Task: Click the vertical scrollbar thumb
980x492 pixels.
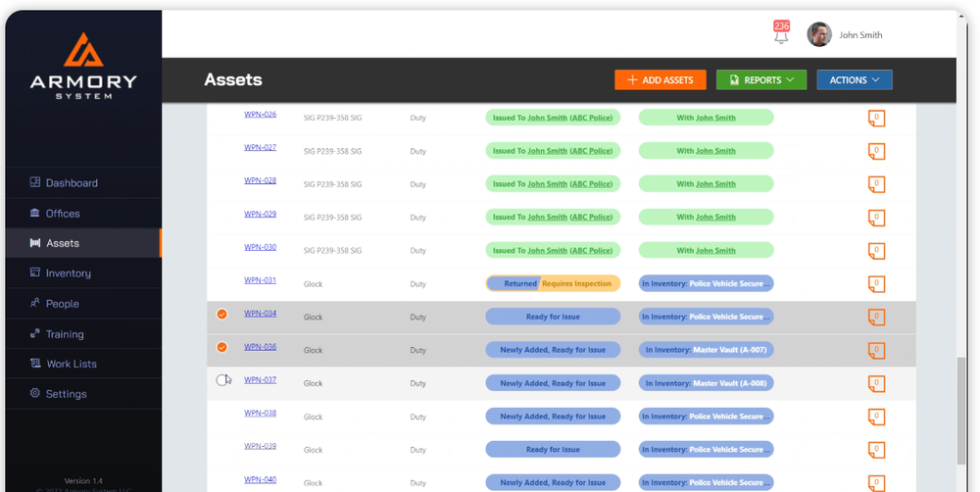Action: (961, 410)
